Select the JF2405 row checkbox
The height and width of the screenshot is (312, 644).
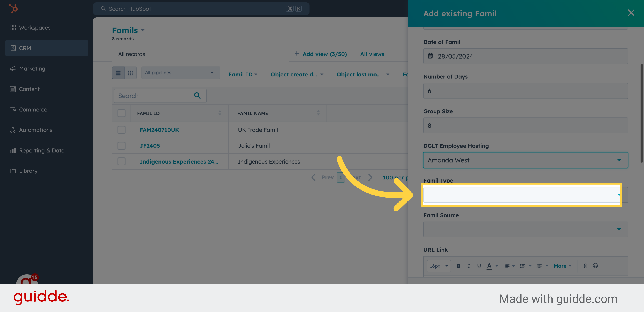click(x=122, y=146)
